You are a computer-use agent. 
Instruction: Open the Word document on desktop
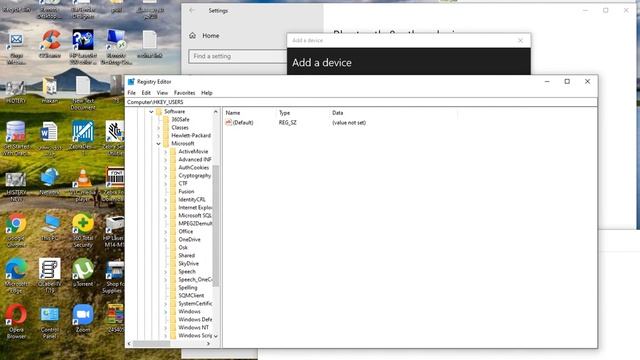(50, 139)
